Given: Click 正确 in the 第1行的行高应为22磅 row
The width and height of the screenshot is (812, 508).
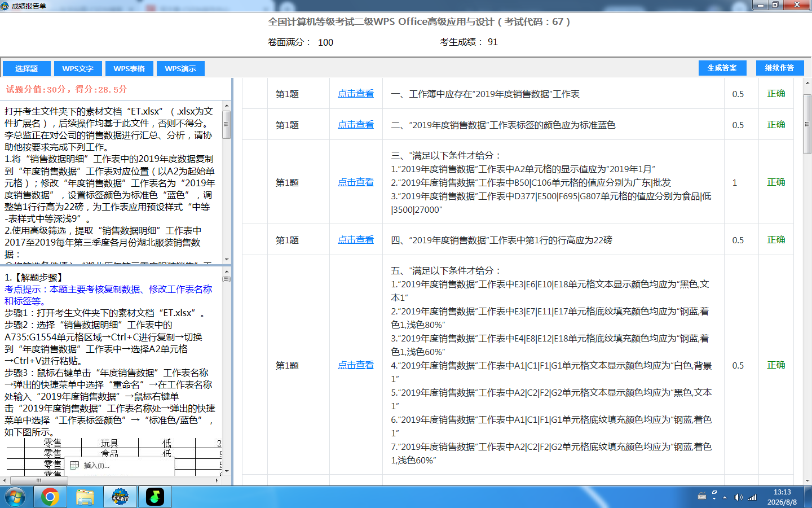Looking at the screenshot, I should (x=776, y=240).
